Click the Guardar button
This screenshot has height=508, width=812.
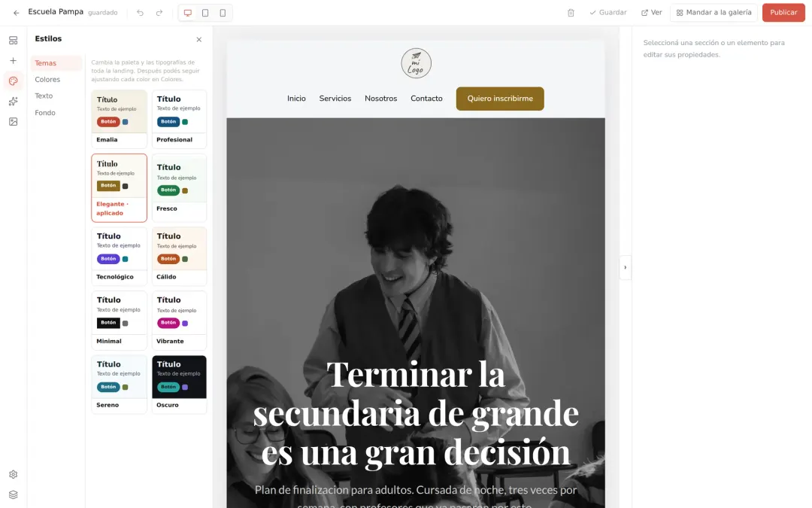(x=608, y=13)
